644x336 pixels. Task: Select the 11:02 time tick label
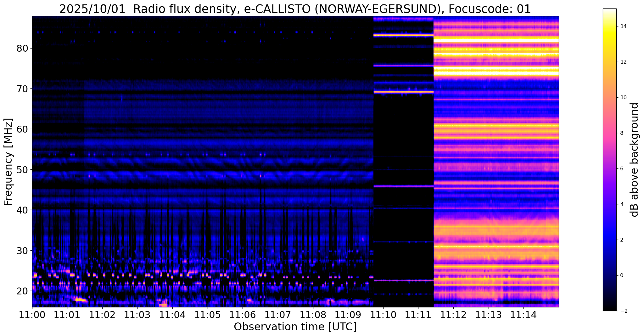tap(102, 315)
